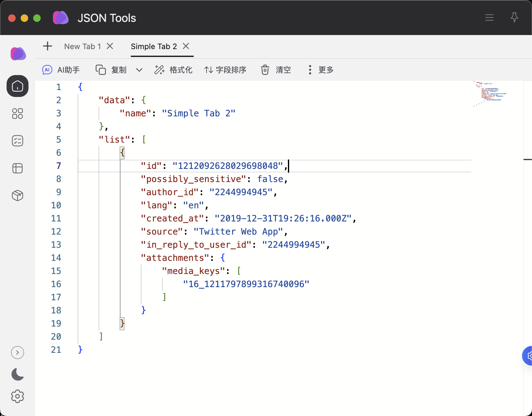The width and height of the screenshot is (532, 416).
Task: Click 字段排序 to sort fields
Action: coord(225,70)
